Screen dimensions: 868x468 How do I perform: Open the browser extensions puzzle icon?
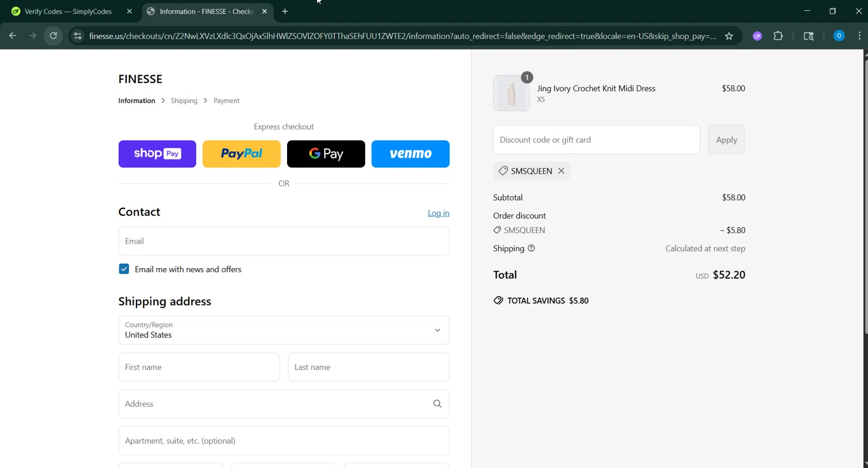point(778,36)
